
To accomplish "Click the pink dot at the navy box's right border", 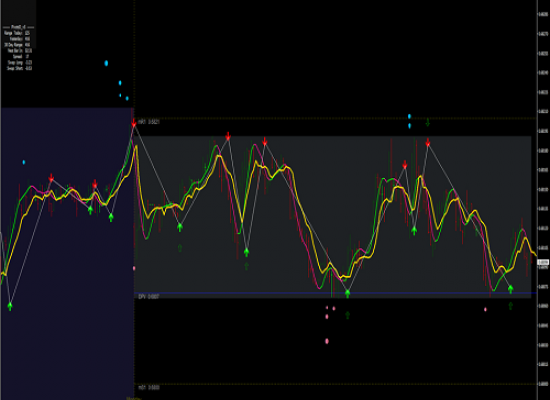I will 134,268.
